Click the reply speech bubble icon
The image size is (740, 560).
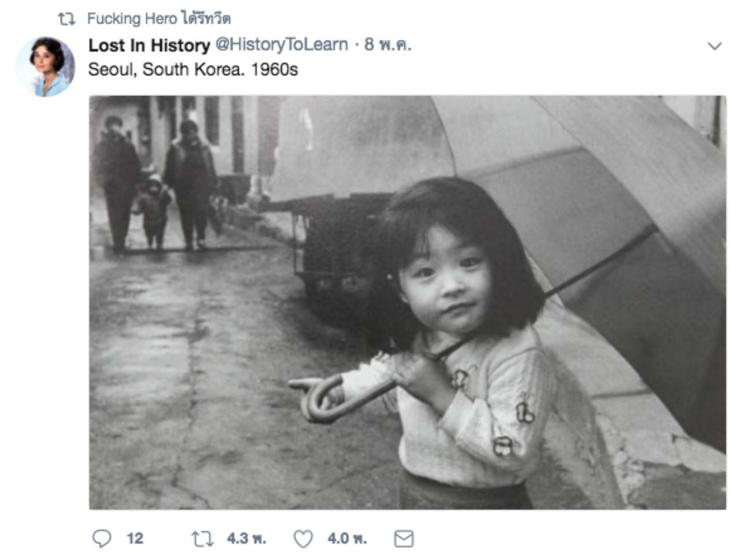click(102, 539)
